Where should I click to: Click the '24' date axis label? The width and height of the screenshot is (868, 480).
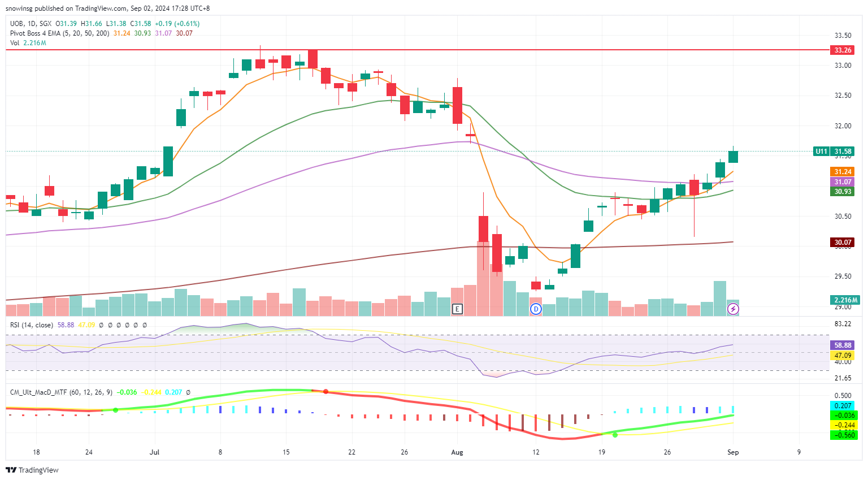point(89,452)
